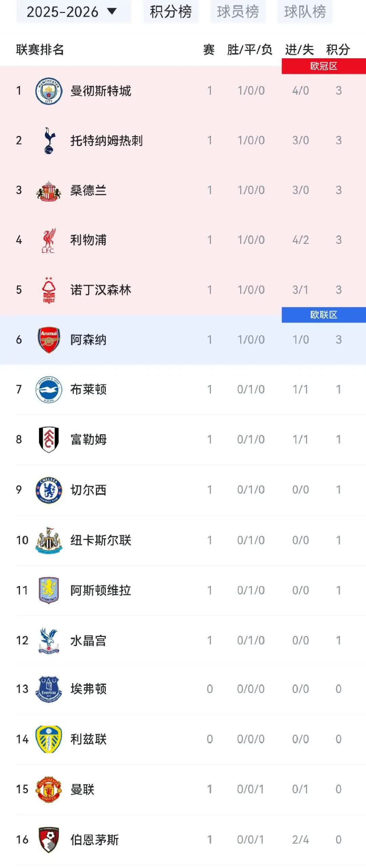
Task: Switch to the 球员榜 tab
Action: [238, 12]
